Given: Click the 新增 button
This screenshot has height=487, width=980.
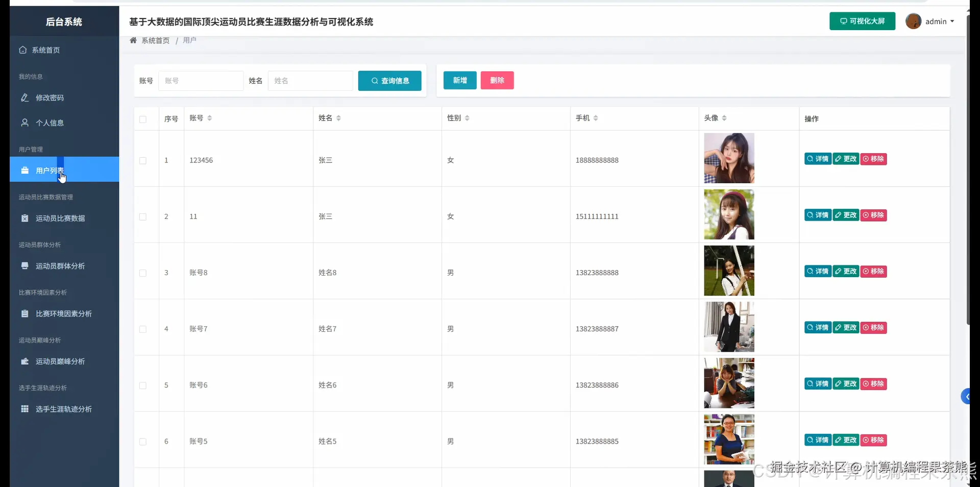Looking at the screenshot, I should click(460, 80).
